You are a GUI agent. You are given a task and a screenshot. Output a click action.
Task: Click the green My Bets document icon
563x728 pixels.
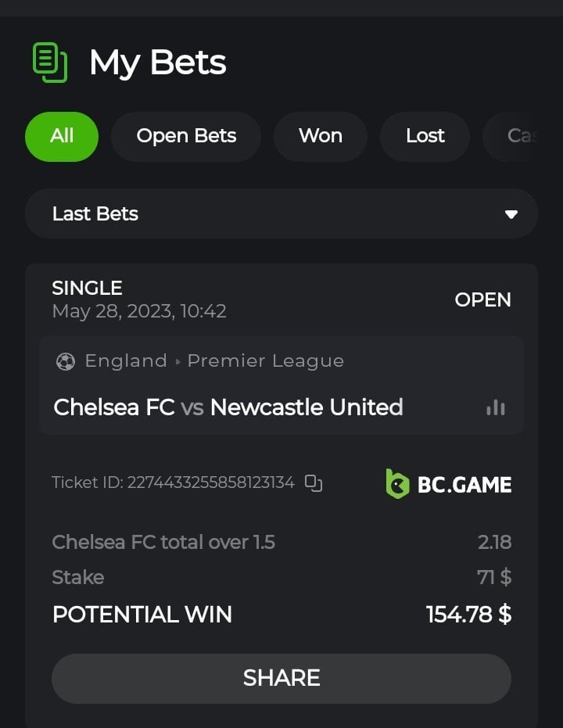point(50,63)
